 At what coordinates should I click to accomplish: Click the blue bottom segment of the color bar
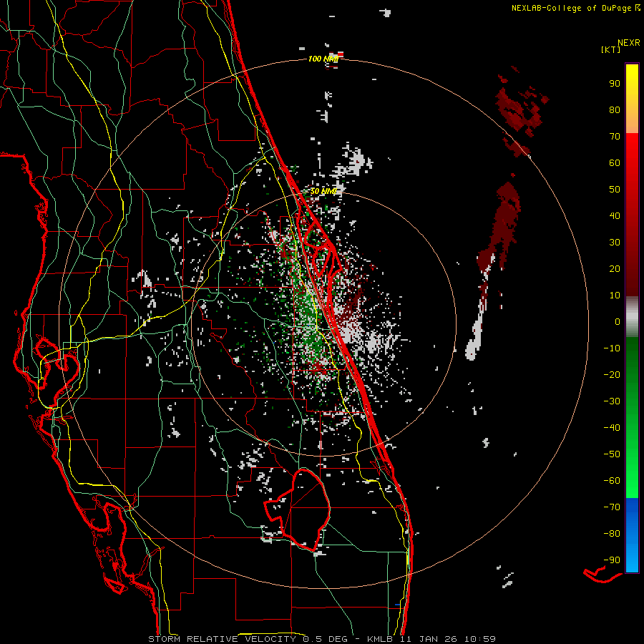(632, 535)
